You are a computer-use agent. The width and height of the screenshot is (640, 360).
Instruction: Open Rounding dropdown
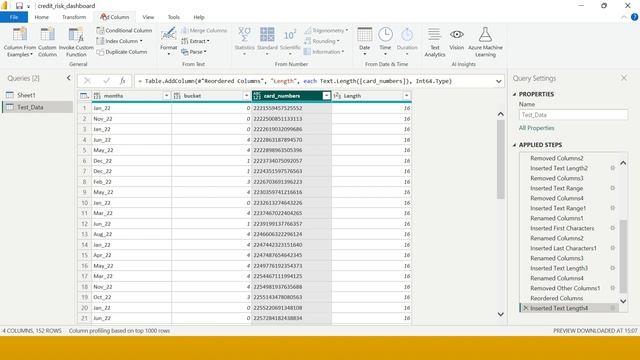[x=322, y=41]
